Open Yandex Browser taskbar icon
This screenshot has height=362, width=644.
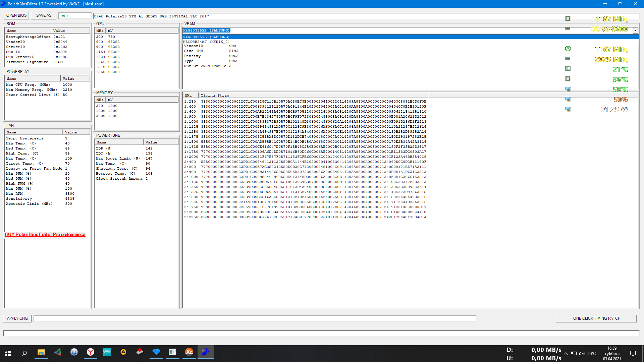click(91, 352)
